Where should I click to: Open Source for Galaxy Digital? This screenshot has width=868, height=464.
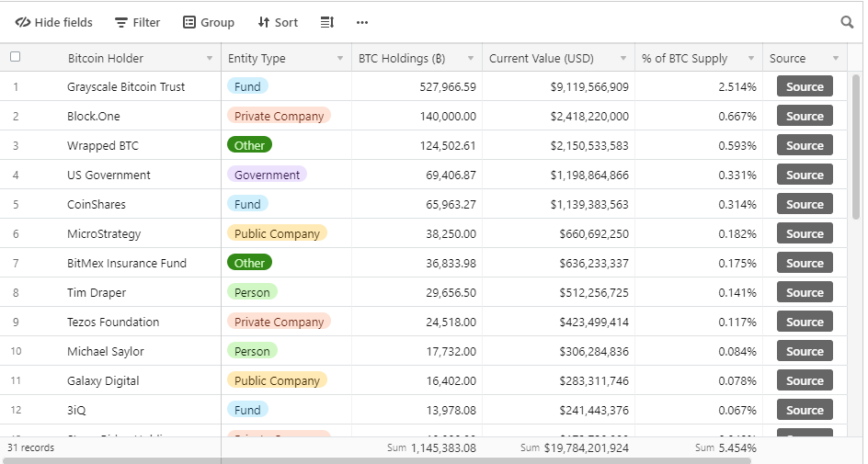pos(805,380)
